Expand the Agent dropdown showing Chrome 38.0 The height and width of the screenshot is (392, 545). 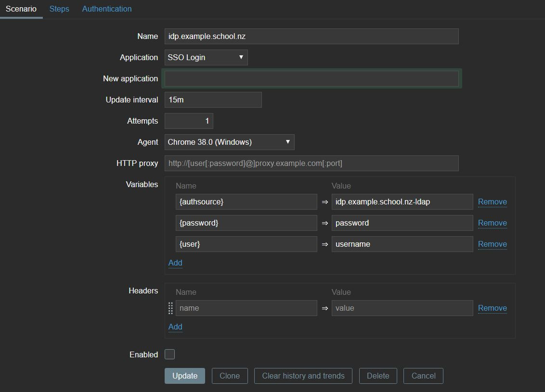[229, 142]
